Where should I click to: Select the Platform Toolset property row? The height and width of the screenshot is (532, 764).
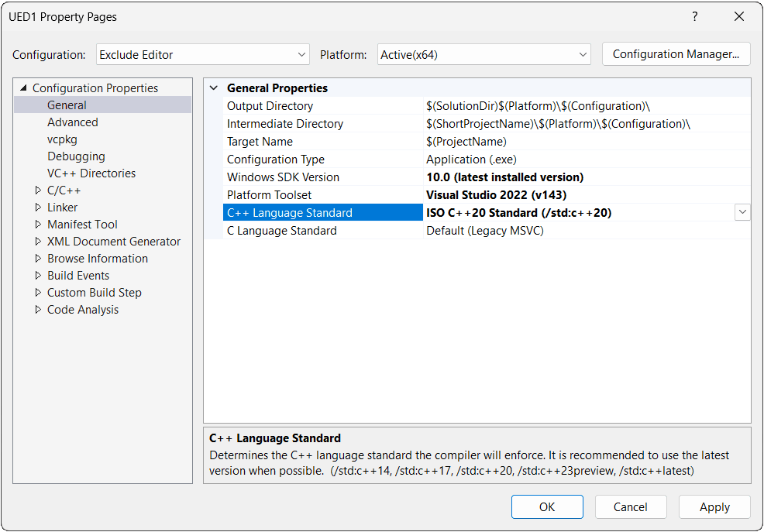pos(269,195)
